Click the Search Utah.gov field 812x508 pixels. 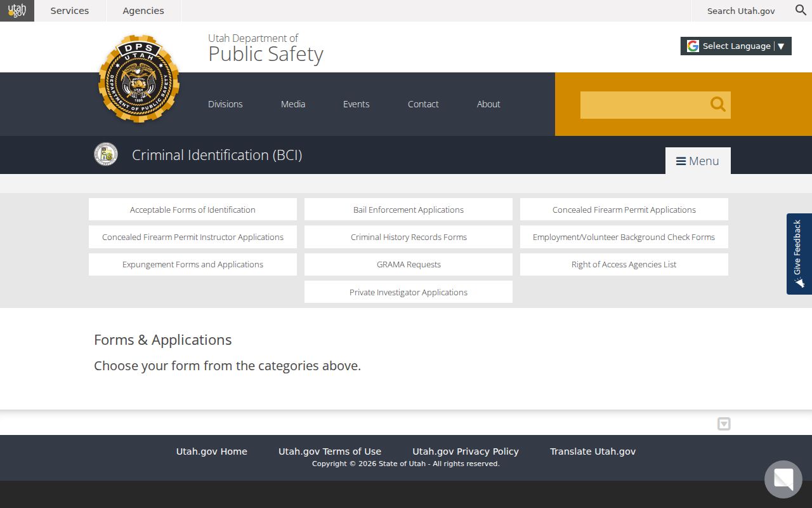(741, 11)
